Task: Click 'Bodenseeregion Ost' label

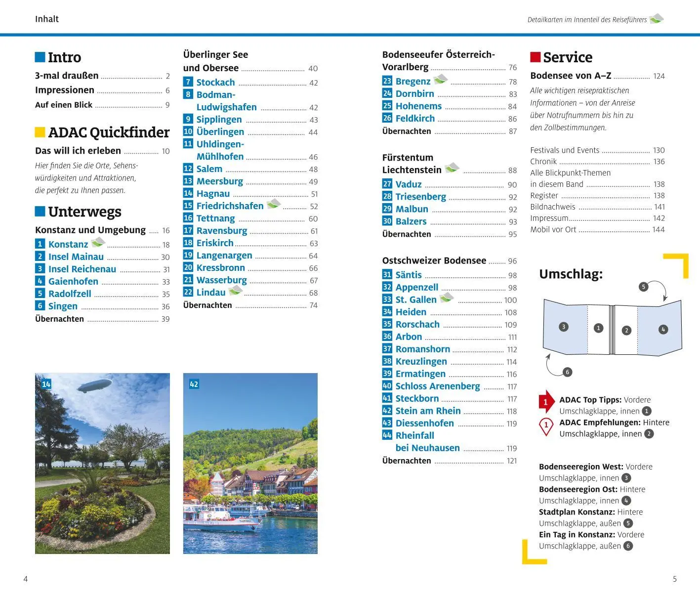Action: click(578, 489)
